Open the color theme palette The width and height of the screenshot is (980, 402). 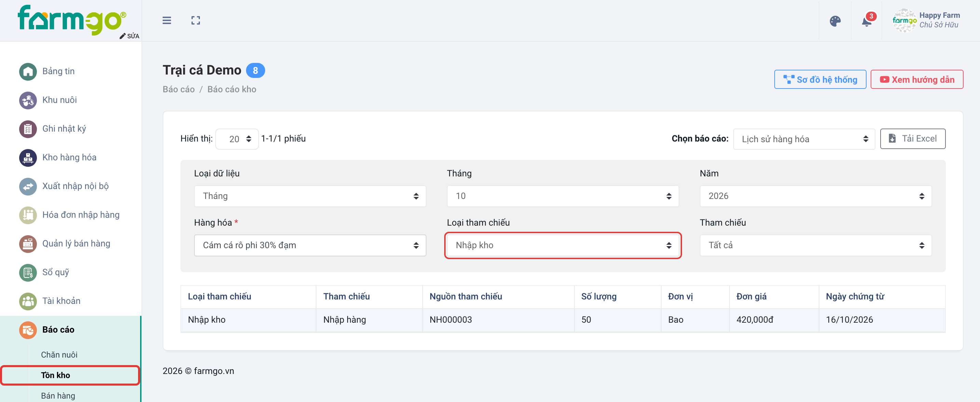click(x=835, y=21)
